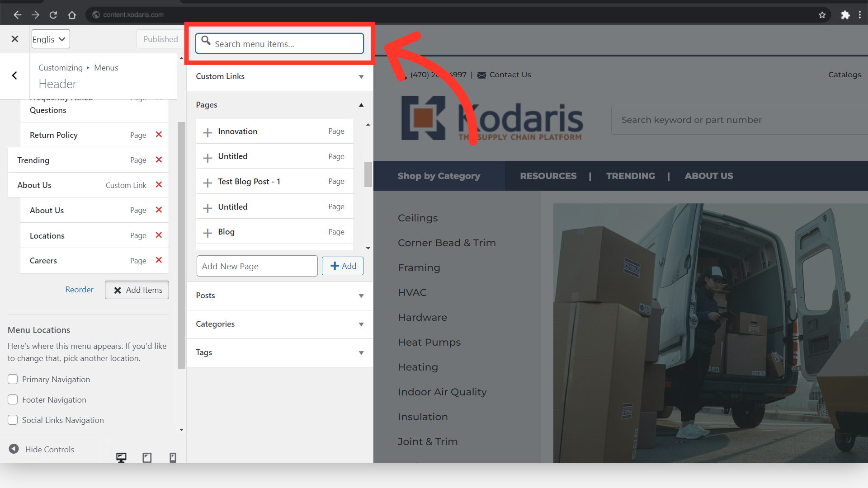Click the Reorder link

click(x=79, y=290)
